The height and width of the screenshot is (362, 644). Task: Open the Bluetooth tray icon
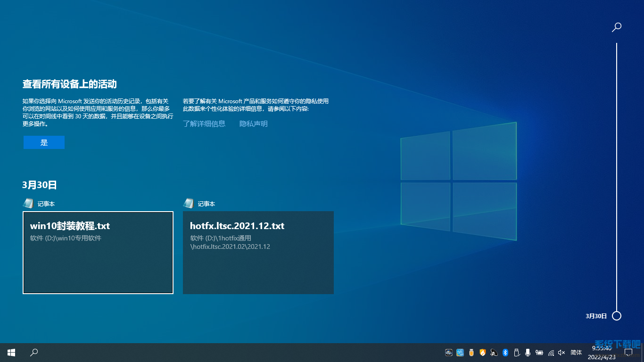[x=505, y=352]
